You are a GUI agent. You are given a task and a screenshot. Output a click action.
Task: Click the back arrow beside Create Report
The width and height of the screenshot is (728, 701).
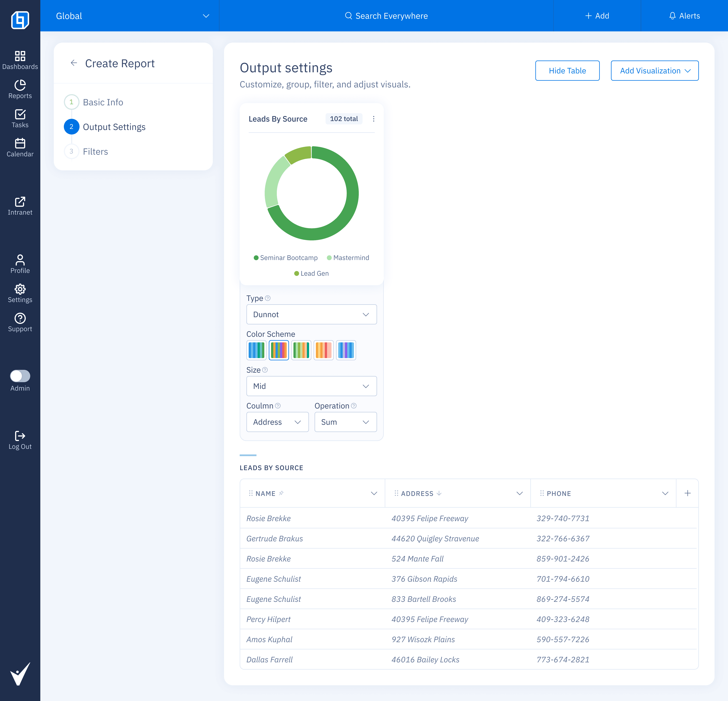coord(74,63)
